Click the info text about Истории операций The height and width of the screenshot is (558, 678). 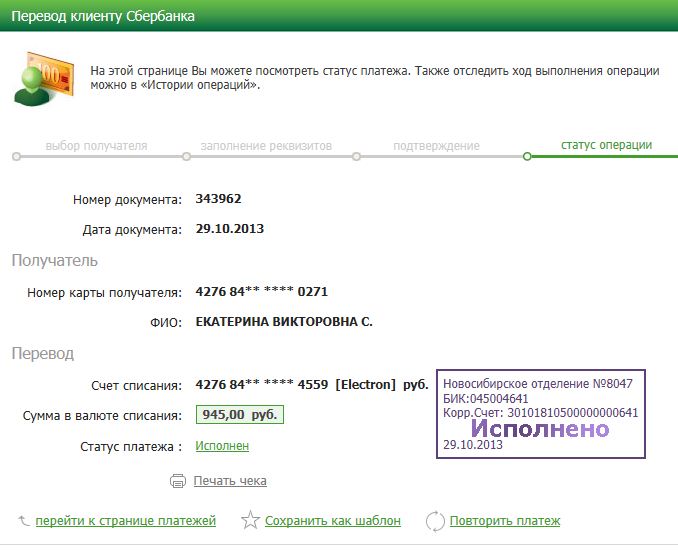(374, 77)
